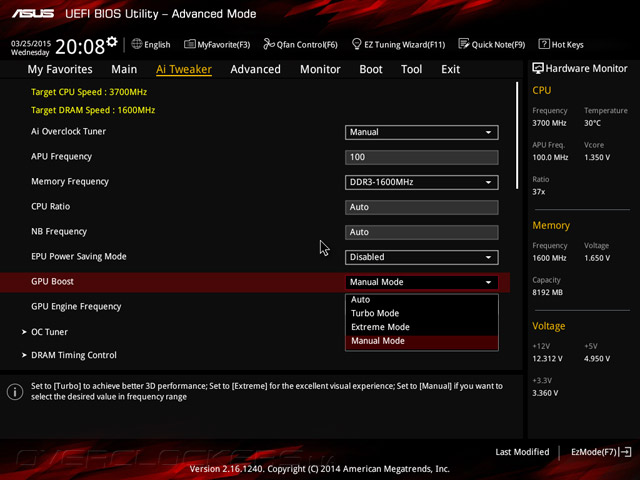Screen dimensions: 640x480
Task: Select the GPU Engine Frequency label
Action: point(76,307)
